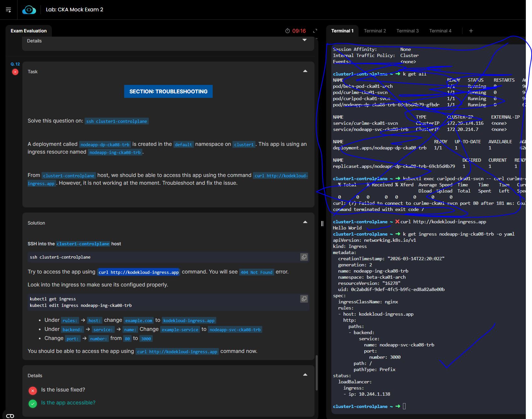Click red X beside 'Is the issue fixed?'
The image size is (532, 419).
pyautogui.click(x=33, y=390)
